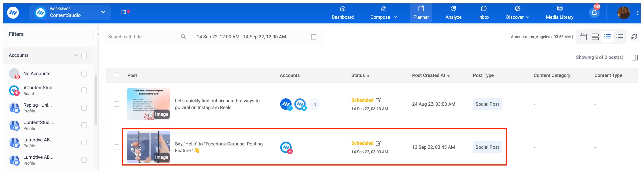Select all posts via header checkbox

point(116,75)
